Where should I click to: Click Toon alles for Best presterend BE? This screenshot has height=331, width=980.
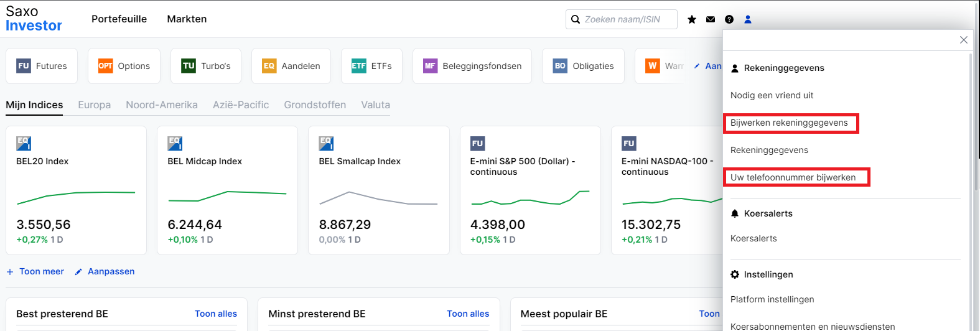(x=216, y=314)
